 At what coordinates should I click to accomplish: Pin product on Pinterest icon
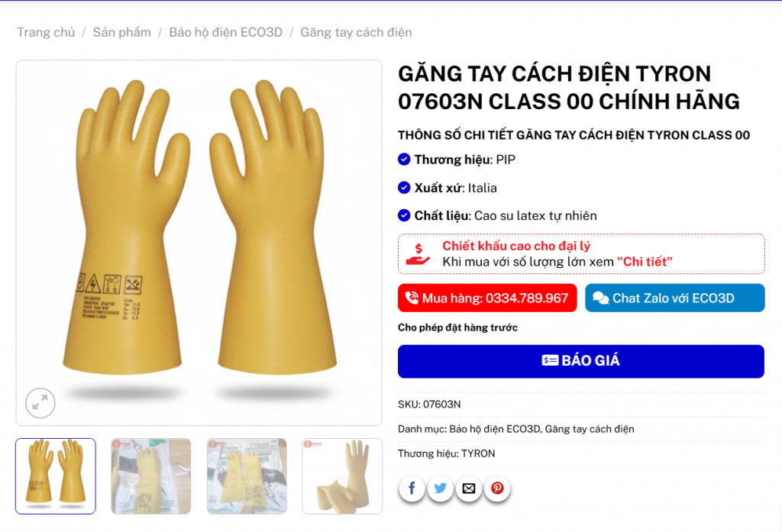tap(496, 488)
